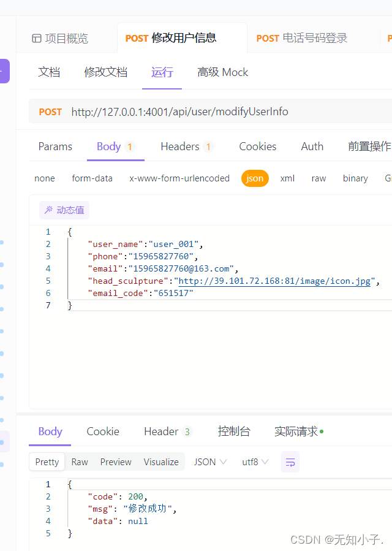
Task: Select the form-data body type
Action: [92, 178]
